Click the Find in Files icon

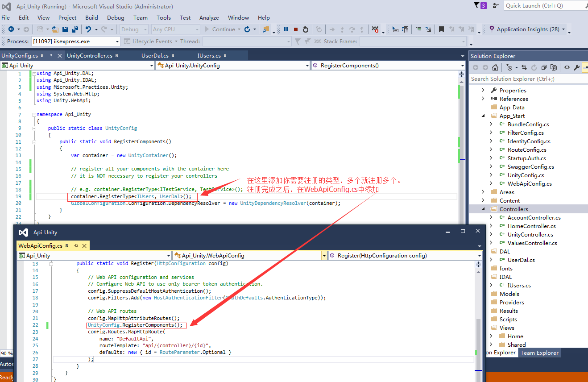(x=266, y=29)
